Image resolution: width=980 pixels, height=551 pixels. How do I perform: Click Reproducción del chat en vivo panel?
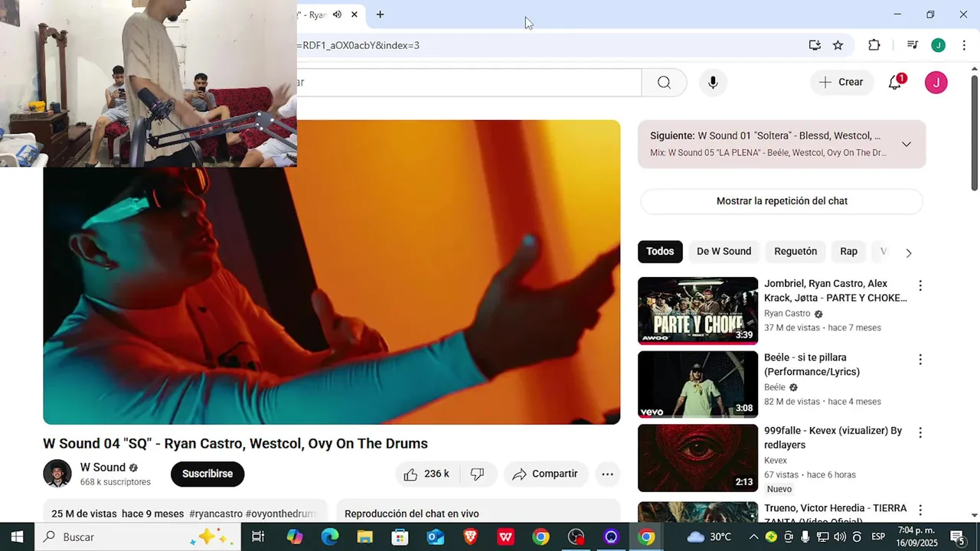point(479,513)
